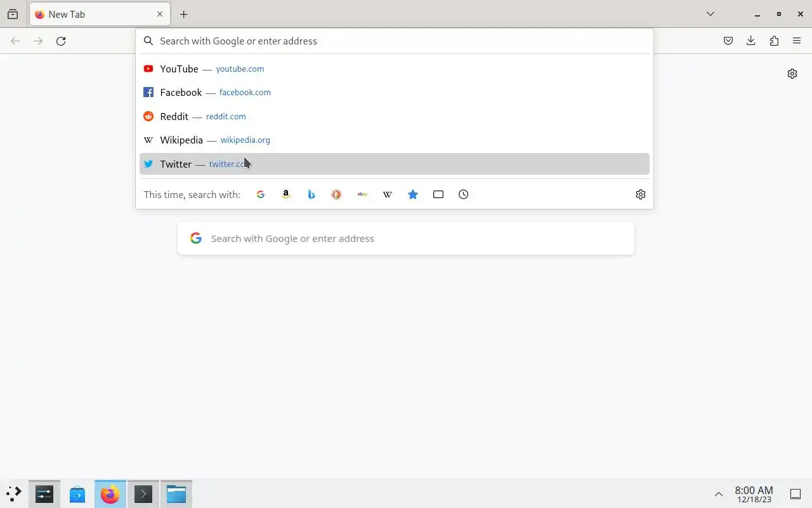Open the Discover software store taskbar icon
The image size is (812, 508).
(x=77, y=493)
